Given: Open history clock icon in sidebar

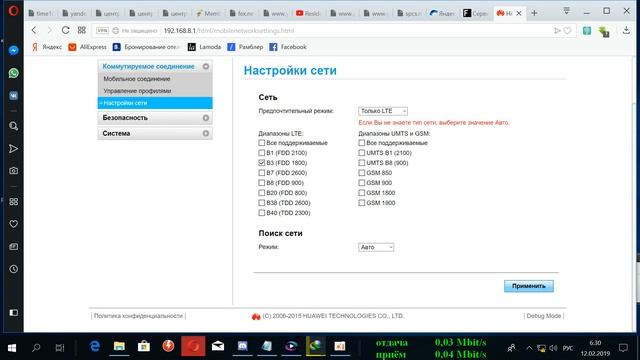Looking at the screenshot, I should [x=13, y=269].
